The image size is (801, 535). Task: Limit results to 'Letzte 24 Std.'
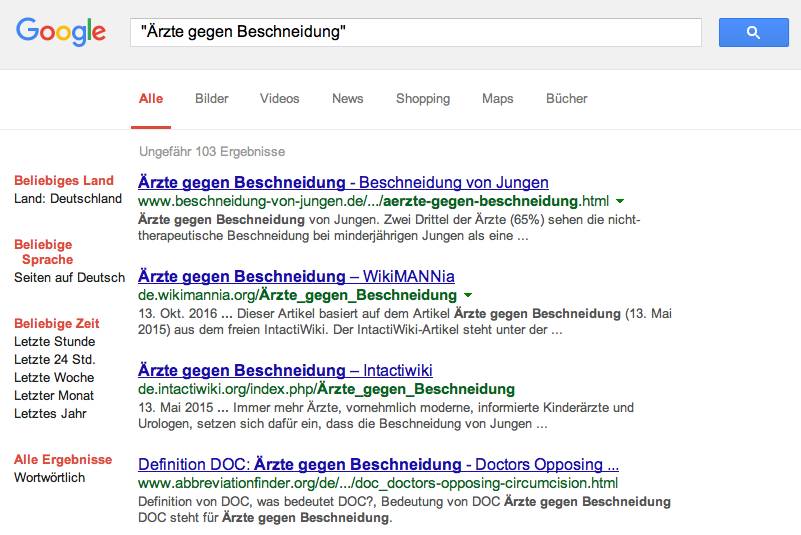[54, 360]
